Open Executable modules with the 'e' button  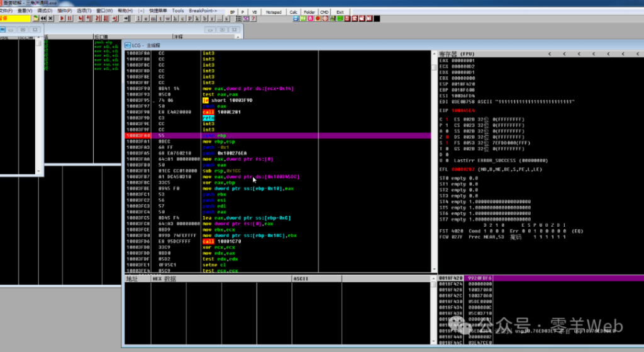coord(146,18)
